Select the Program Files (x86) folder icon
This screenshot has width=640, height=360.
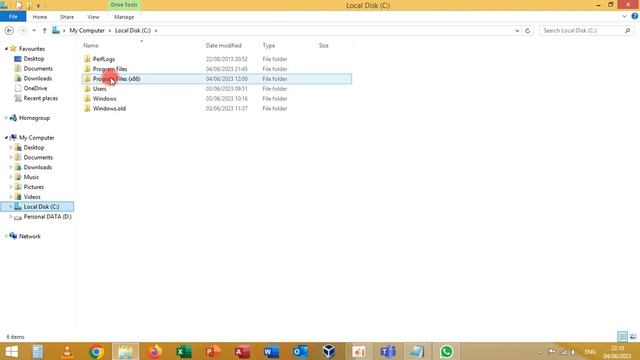coord(87,79)
